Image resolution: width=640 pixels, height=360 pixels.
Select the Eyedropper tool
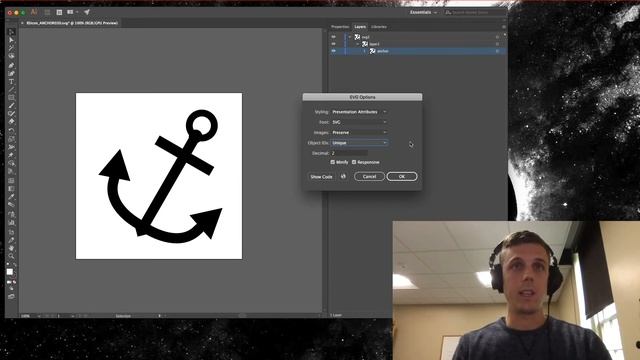[11, 197]
